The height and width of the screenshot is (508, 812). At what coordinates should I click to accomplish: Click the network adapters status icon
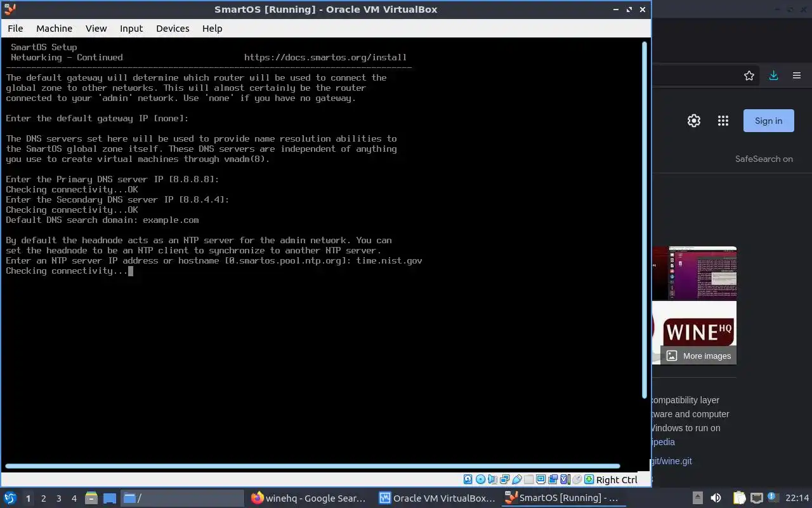click(x=505, y=479)
